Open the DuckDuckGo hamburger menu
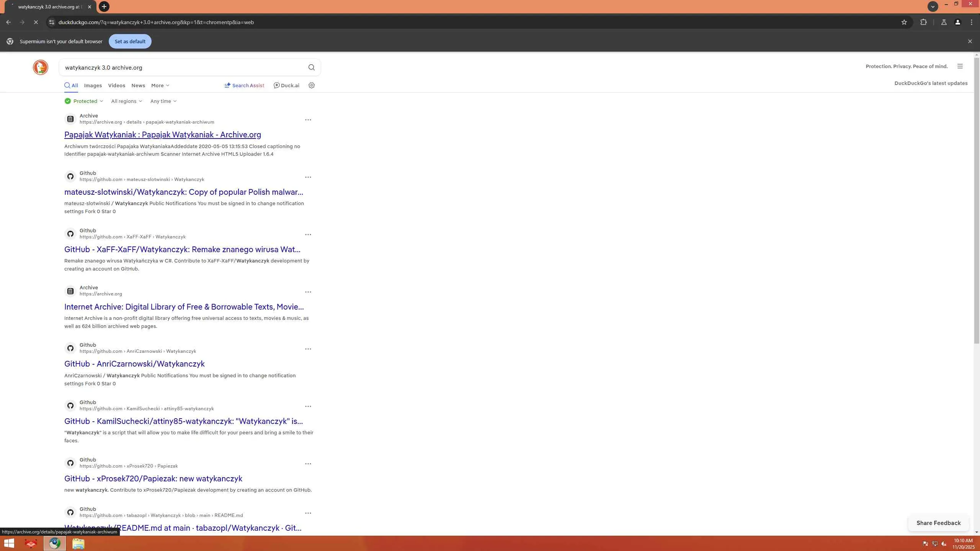980x551 pixels. click(x=960, y=66)
